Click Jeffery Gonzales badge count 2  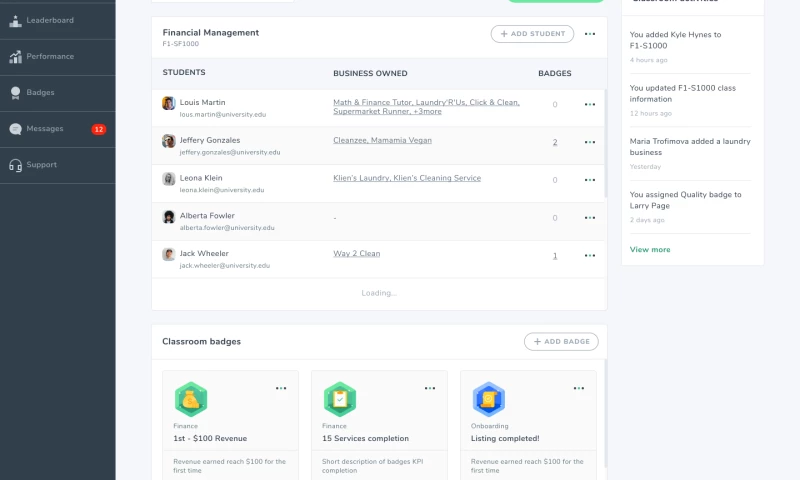tap(555, 142)
